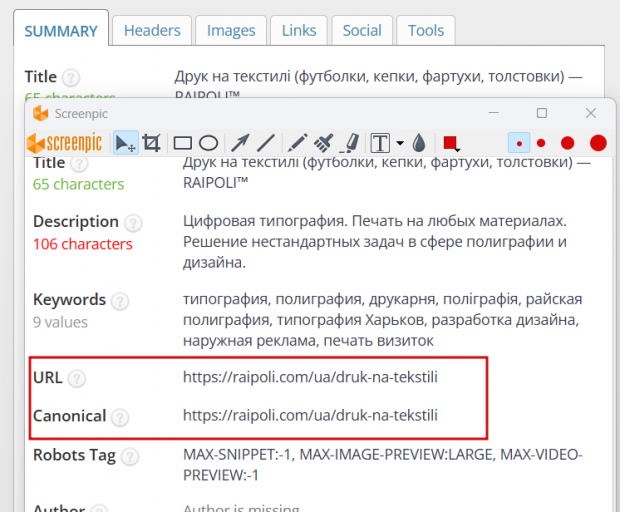
Task: Open the Headers tab
Action: click(x=152, y=30)
